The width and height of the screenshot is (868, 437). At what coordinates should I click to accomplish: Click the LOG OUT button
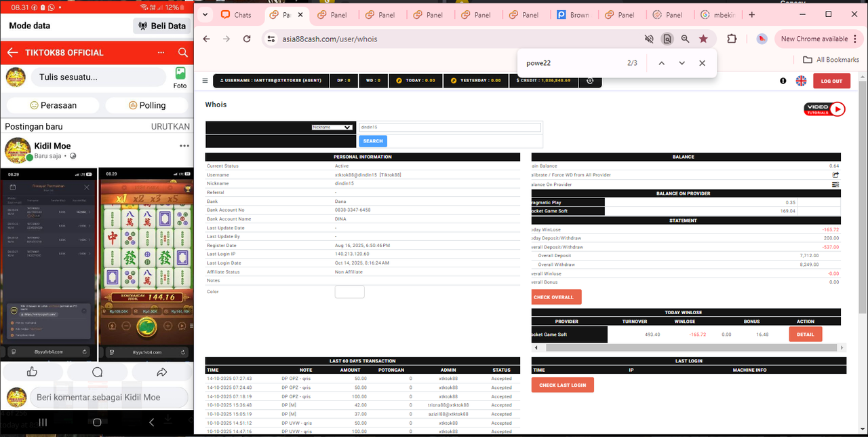(x=831, y=81)
